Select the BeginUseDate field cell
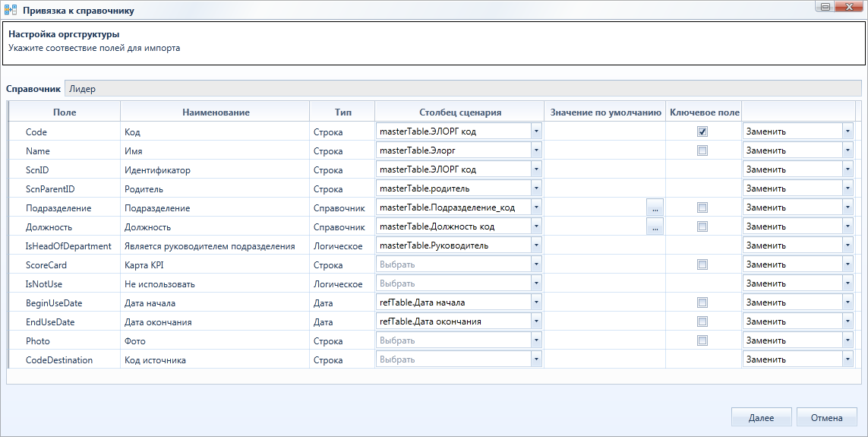Image resolution: width=868 pixels, height=437 pixels. (x=65, y=302)
